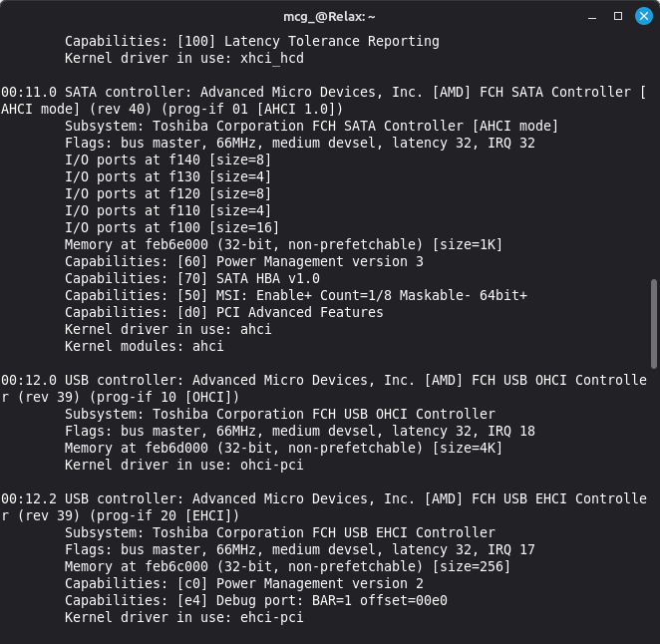The height and width of the screenshot is (644, 660).
Task: Close the terminal window
Action: (x=644, y=16)
